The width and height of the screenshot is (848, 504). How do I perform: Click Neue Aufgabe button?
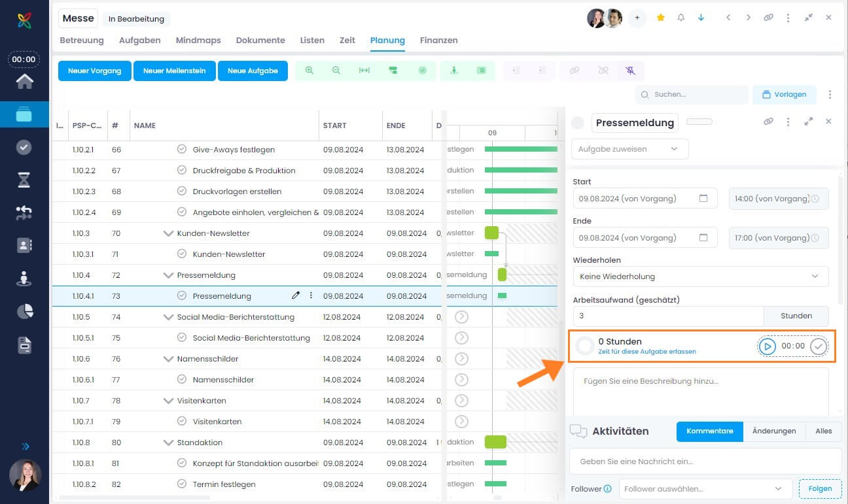coord(253,71)
